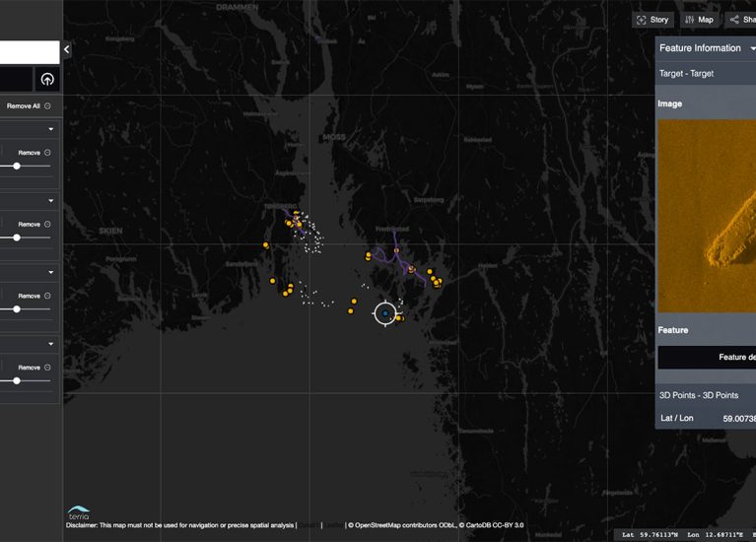The height and width of the screenshot is (542, 756).
Task: Click the upload data icon button
Action: pyautogui.click(x=47, y=79)
